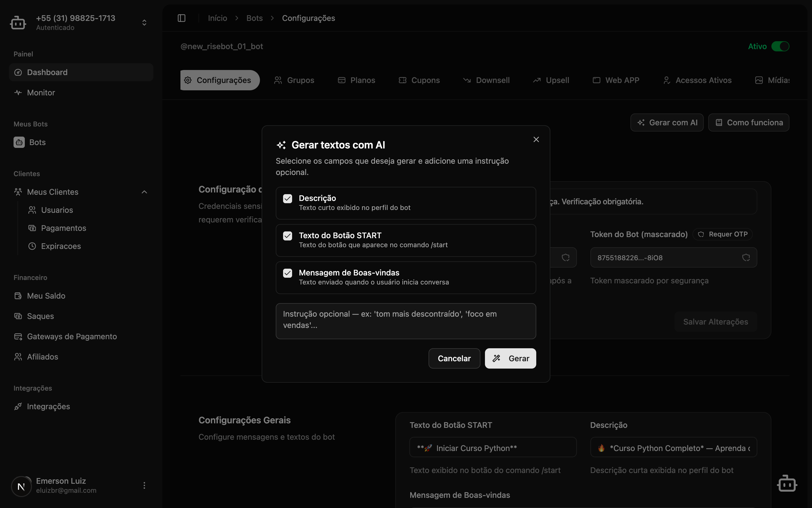The width and height of the screenshot is (812, 508).
Task: Click the Como funciona button
Action: (749, 123)
